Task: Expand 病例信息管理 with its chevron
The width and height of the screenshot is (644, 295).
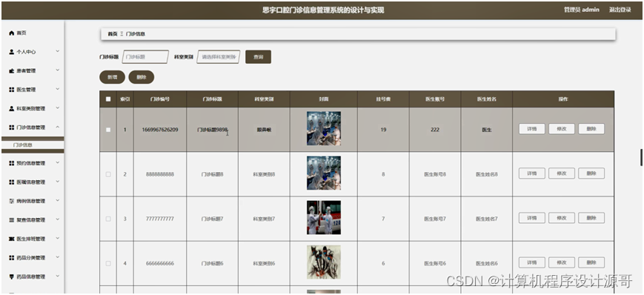Action: coord(58,201)
